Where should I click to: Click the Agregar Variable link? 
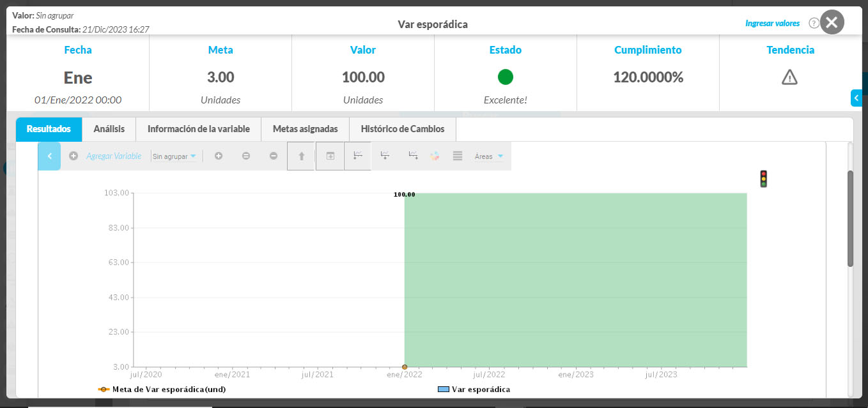click(114, 156)
